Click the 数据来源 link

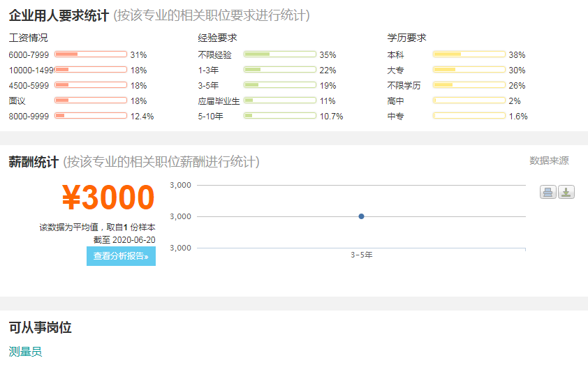(x=549, y=161)
